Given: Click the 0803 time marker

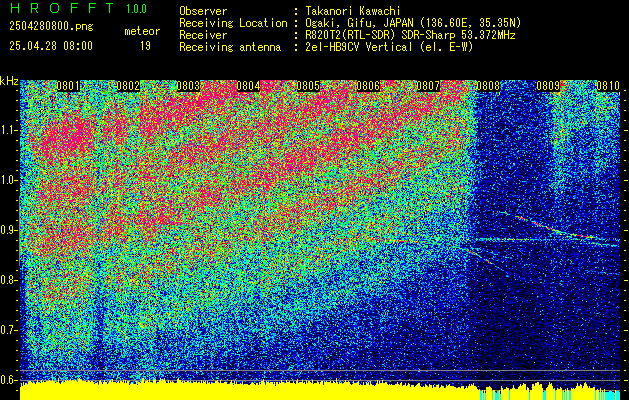Looking at the screenshot, I should click(x=188, y=86).
